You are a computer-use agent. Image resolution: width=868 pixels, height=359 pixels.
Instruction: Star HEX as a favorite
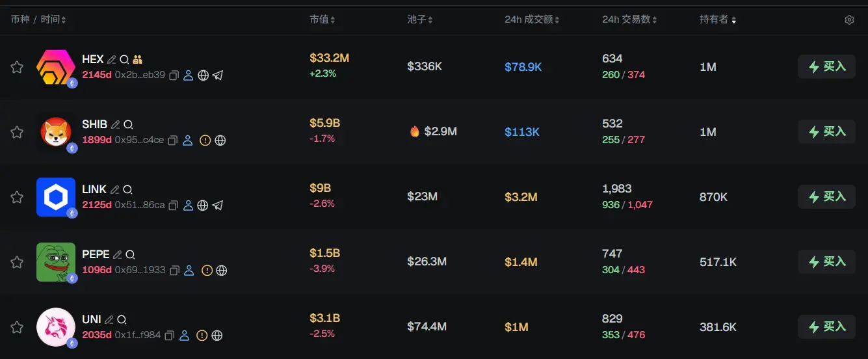click(x=17, y=67)
